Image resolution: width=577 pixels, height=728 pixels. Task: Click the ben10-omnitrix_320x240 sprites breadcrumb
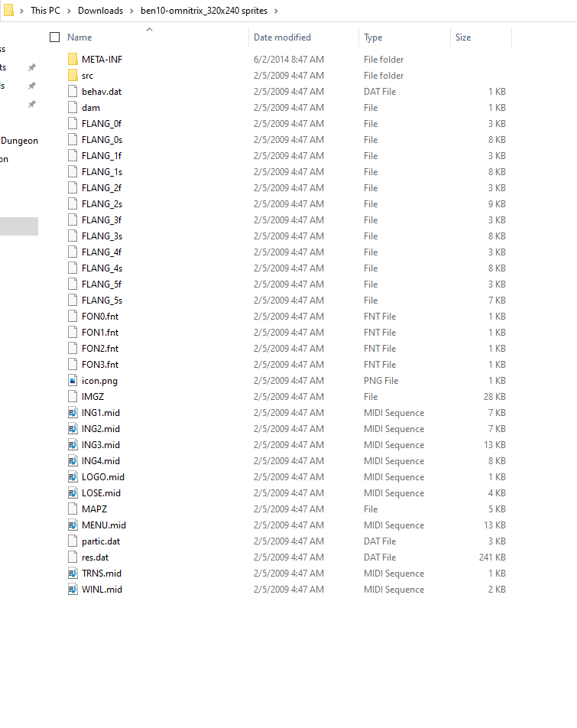(204, 10)
